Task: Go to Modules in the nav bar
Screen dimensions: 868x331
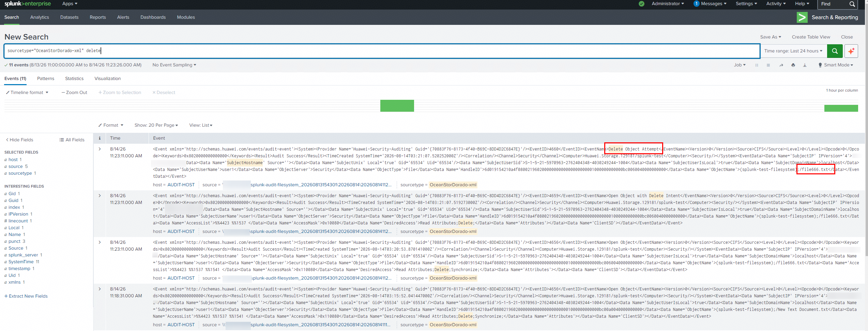Action: [x=186, y=17]
